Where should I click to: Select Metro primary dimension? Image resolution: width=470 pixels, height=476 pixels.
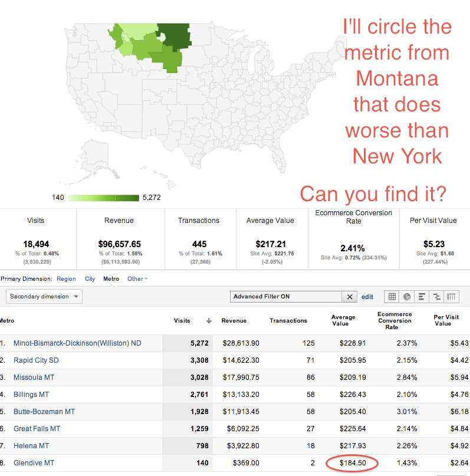click(111, 278)
